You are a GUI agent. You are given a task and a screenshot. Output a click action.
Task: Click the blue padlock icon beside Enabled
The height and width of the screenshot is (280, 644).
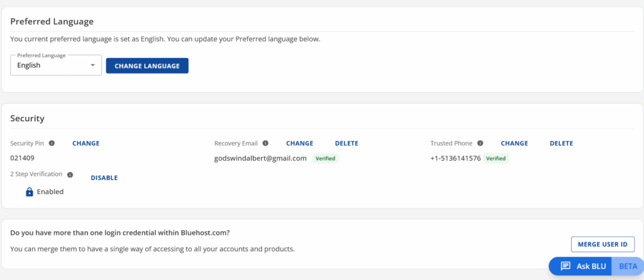coord(29,191)
